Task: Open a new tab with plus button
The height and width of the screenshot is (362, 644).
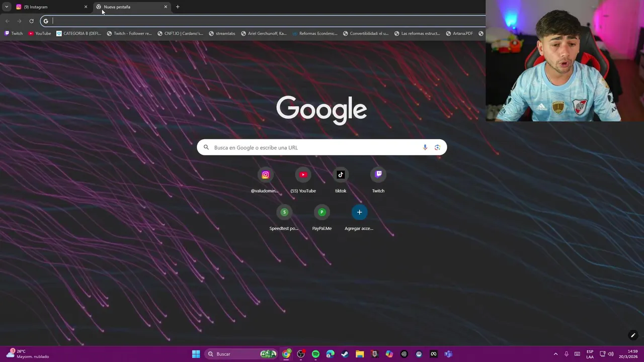Action: coord(178,7)
